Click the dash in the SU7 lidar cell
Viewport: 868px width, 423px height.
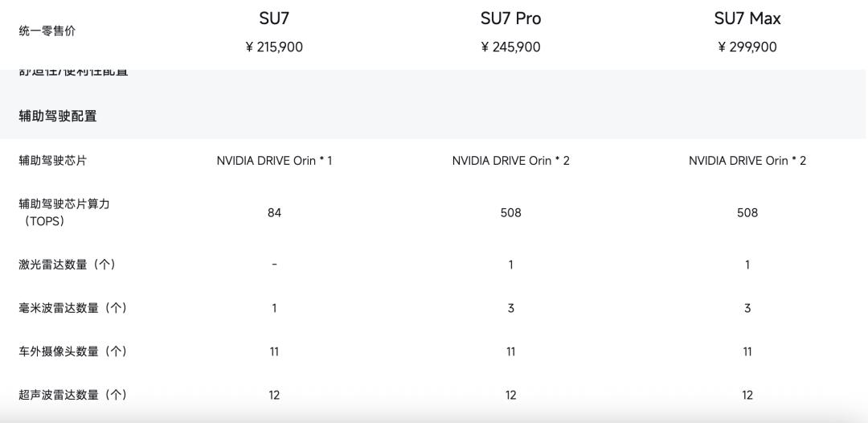click(x=274, y=265)
